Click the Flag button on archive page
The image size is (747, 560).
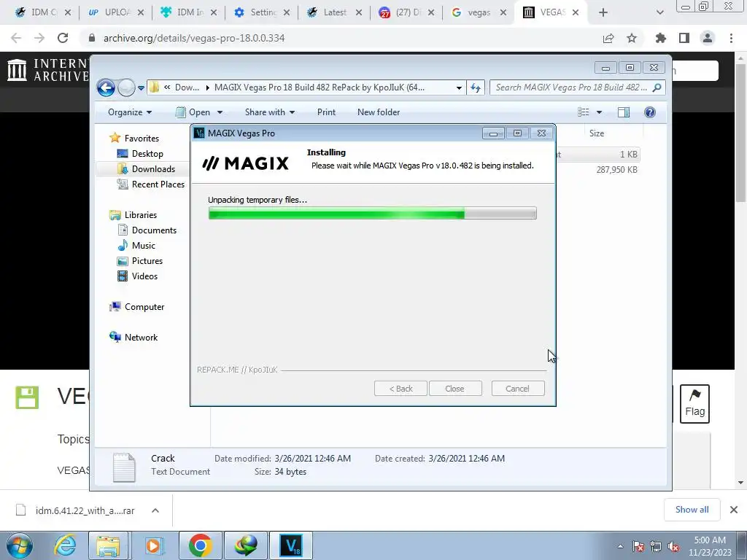tap(694, 404)
